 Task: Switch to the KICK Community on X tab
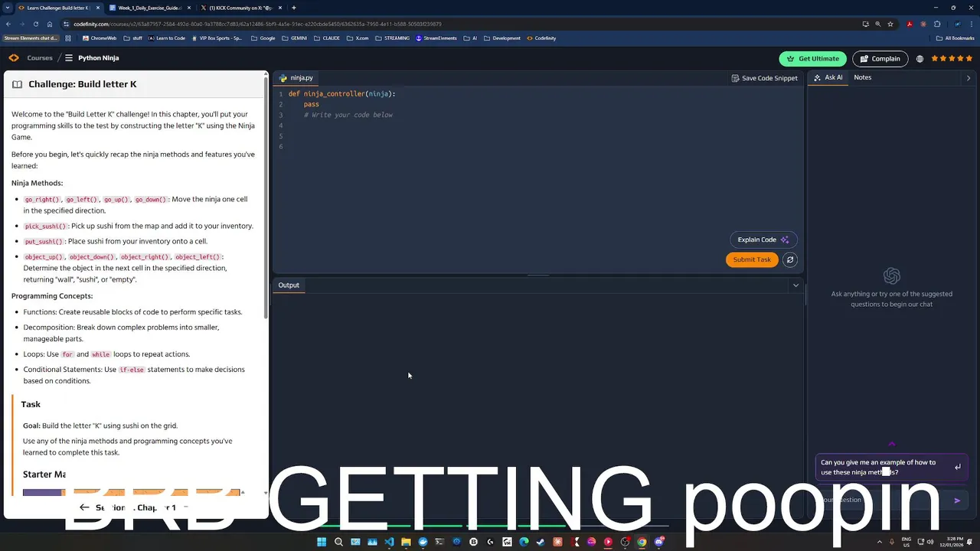(240, 8)
